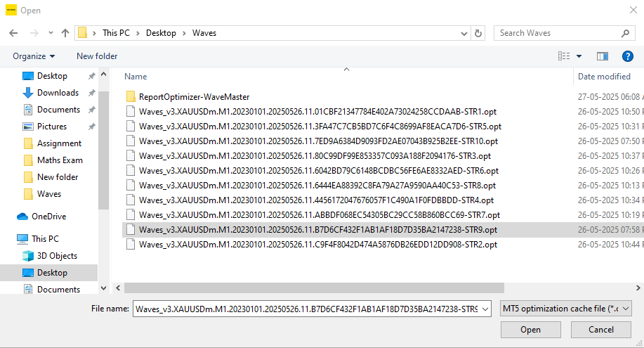Open Documents under This PC
This screenshot has width=644, height=348.
click(58, 289)
